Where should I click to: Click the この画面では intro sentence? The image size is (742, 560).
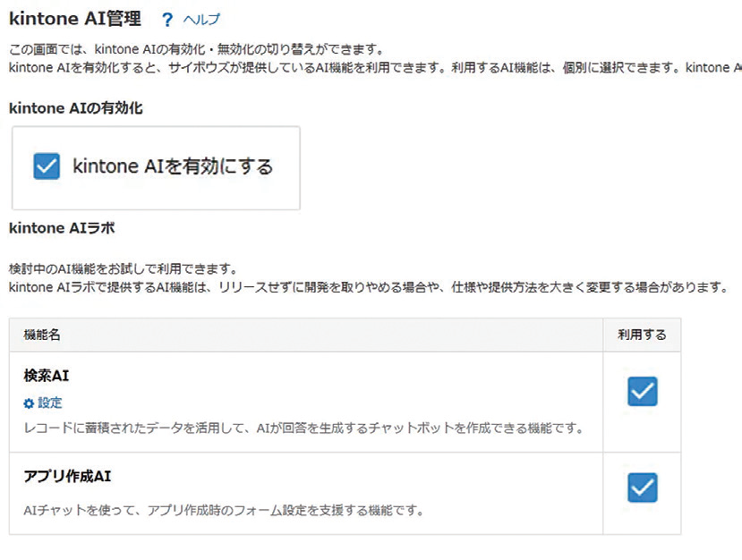point(196,49)
